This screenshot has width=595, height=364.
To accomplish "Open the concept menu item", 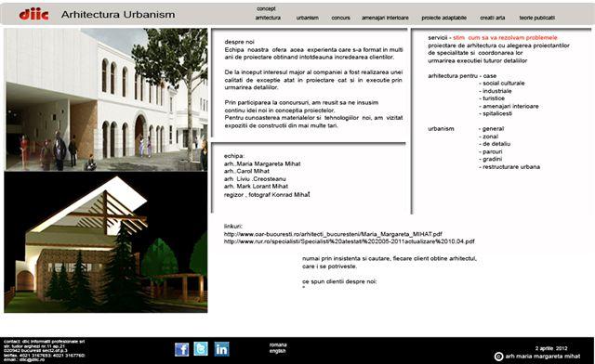I will (266, 8).
